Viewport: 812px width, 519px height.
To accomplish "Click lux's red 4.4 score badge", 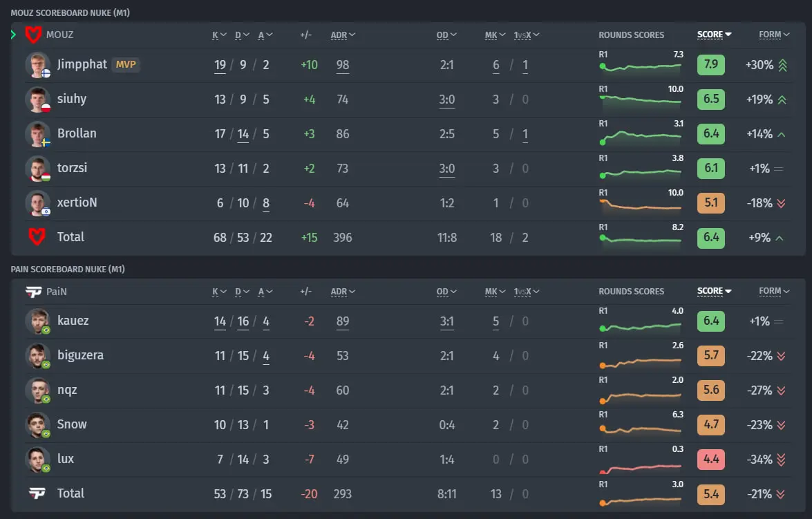I will point(711,460).
